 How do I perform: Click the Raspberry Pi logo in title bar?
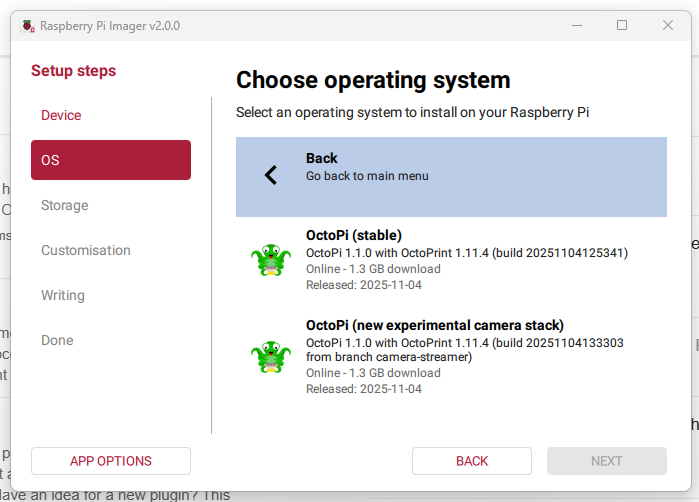[27, 25]
